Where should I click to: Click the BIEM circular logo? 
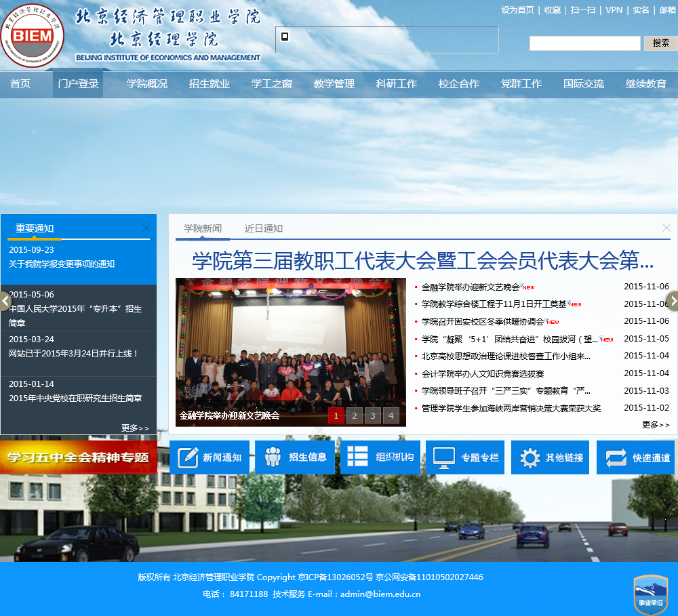tap(33, 35)
